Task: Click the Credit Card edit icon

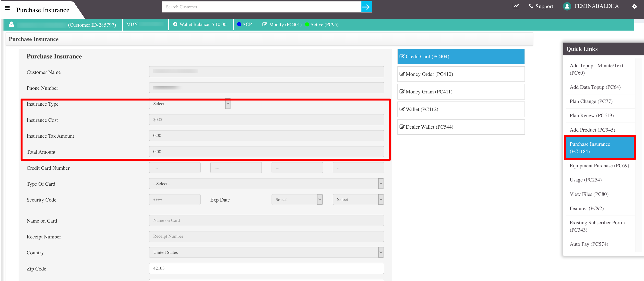Action: 402,56
